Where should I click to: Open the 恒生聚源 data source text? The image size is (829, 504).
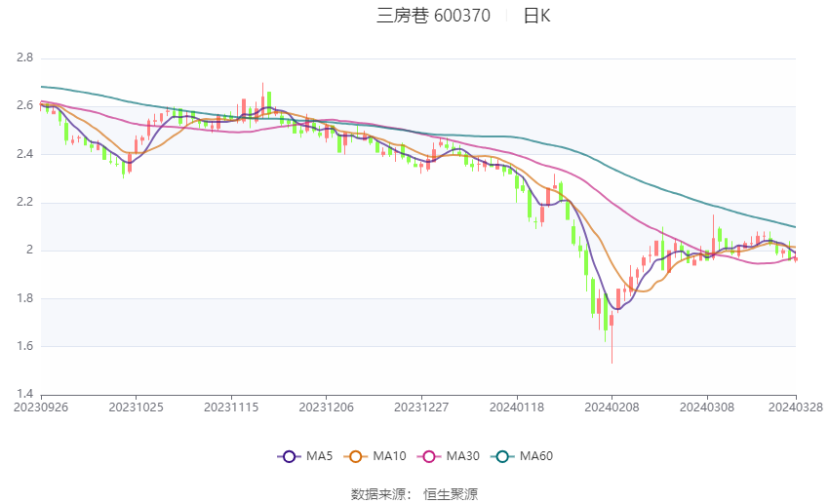click(451, 494)
